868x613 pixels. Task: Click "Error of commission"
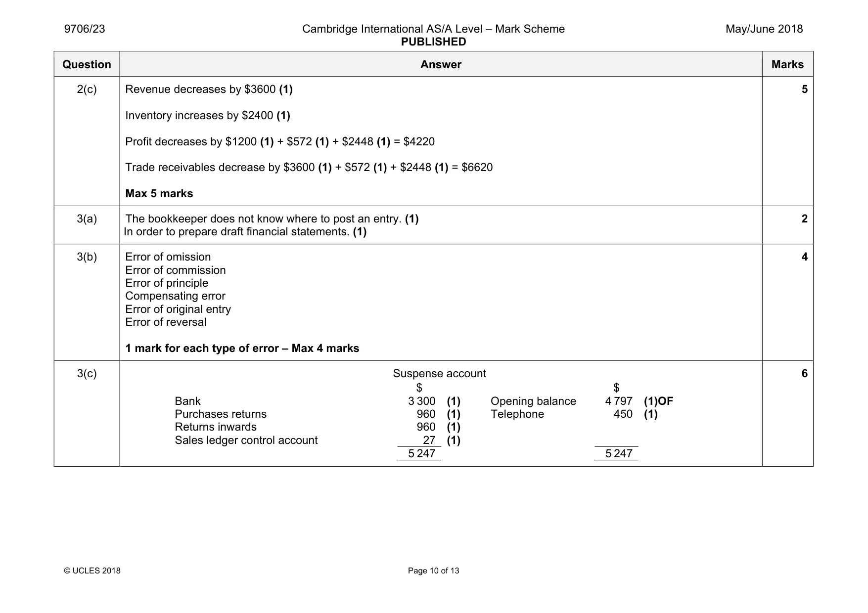176,270
